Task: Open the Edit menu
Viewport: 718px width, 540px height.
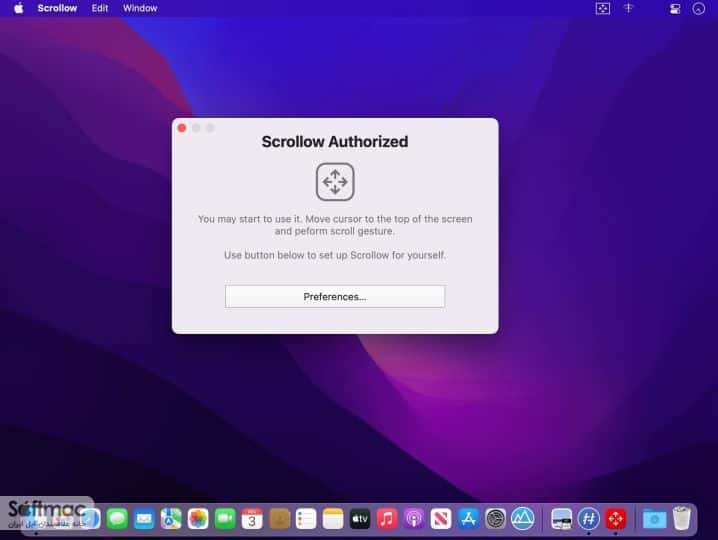Action: pyautogui.click(x=100, y=8)
